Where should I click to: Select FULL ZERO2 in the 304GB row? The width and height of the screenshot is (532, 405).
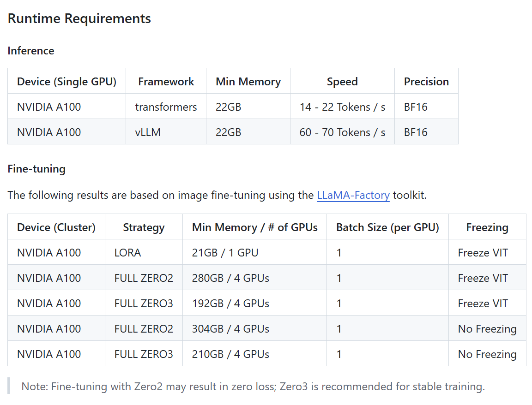144,329
